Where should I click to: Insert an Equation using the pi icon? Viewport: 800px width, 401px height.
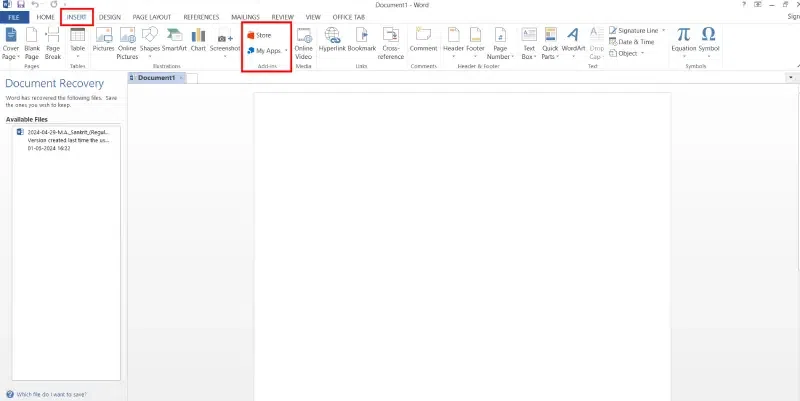pos(684,41)
